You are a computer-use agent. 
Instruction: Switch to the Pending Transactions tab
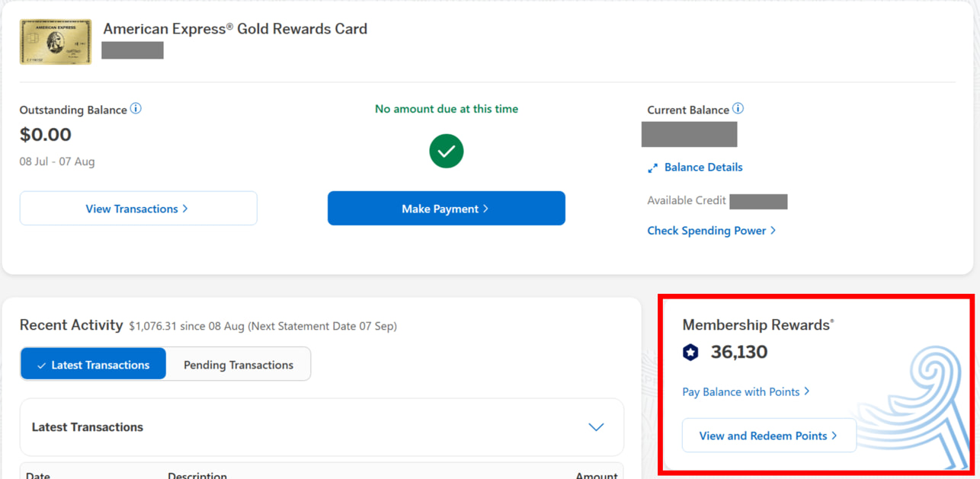239,365
